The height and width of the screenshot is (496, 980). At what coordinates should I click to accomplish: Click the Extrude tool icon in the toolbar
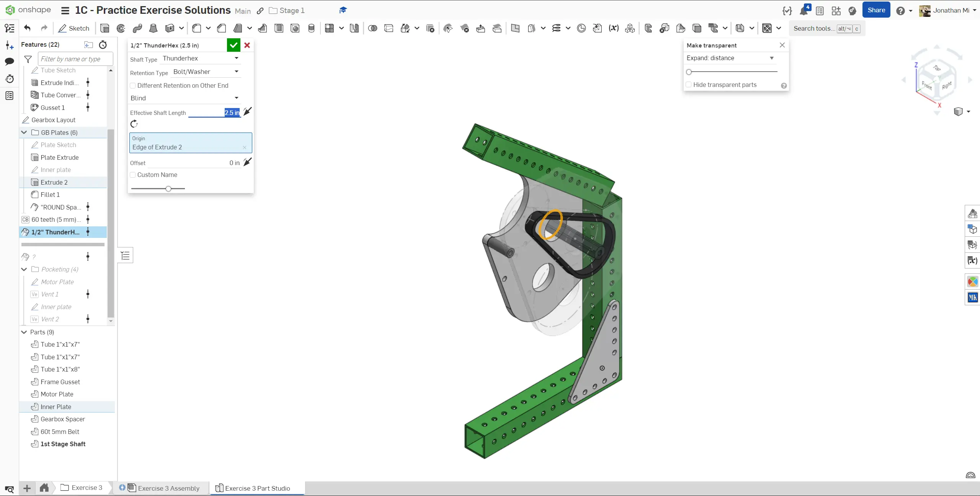105,28
